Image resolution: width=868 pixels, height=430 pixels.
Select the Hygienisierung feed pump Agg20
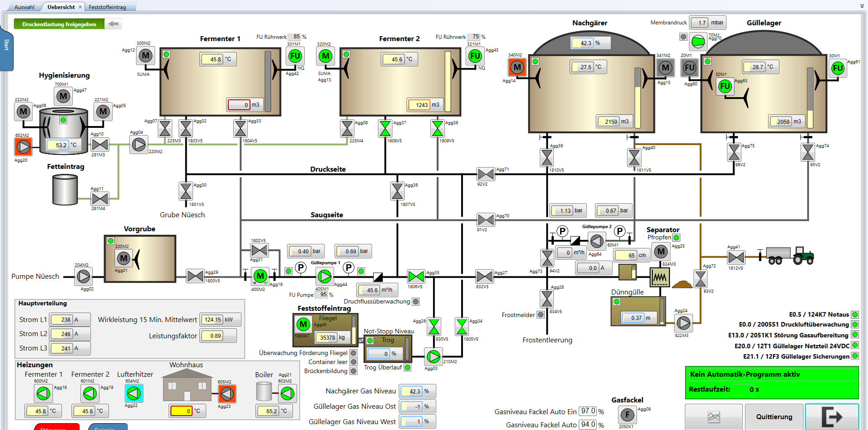[x=23, y=147]
